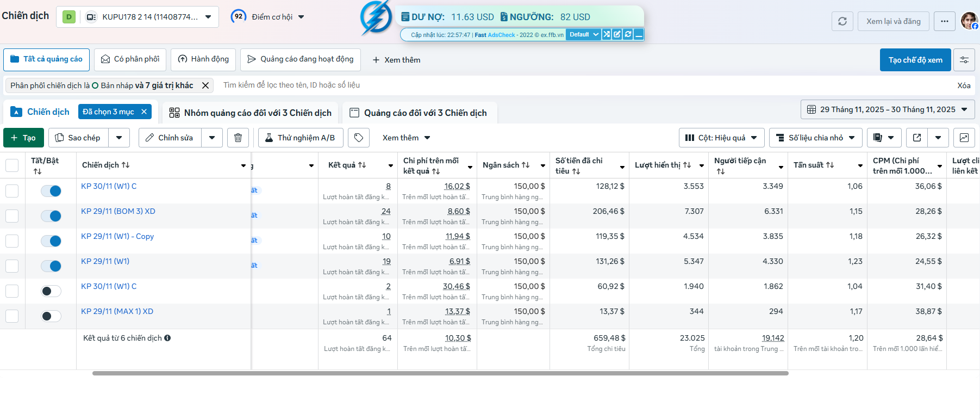
Task: Switch to the Có phân phối tab
Action: tap(130, 59)
